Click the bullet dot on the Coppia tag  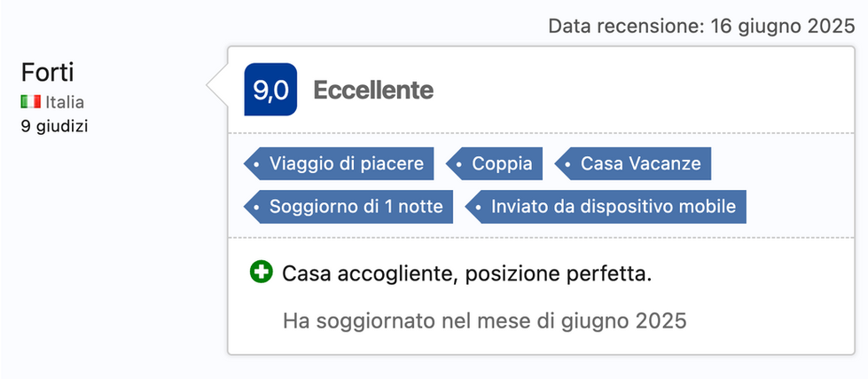(459, 163)
